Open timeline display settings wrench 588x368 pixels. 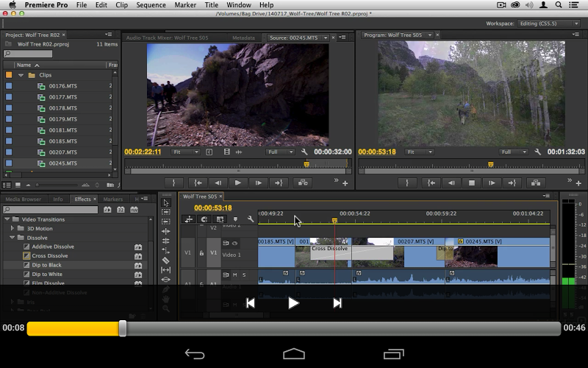(251, 219)
